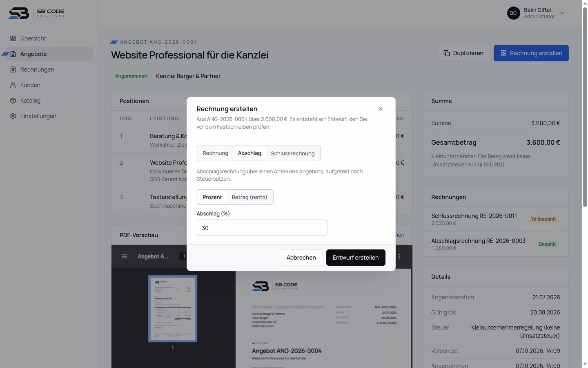
Task: Click the Bezahlt status badge
Action: tap(547, 244)
